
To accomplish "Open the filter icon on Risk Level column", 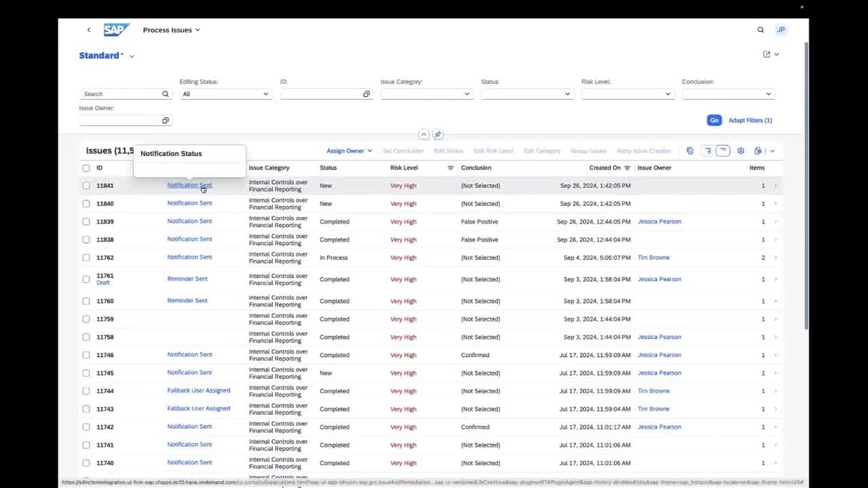I will pos(449,168).
